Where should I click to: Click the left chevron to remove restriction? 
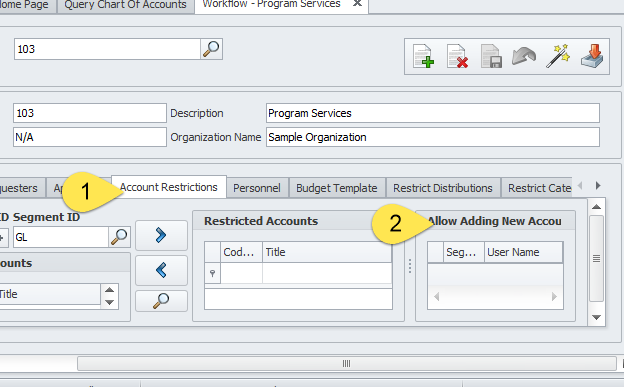pyautogui.click(x=161, y=270)
